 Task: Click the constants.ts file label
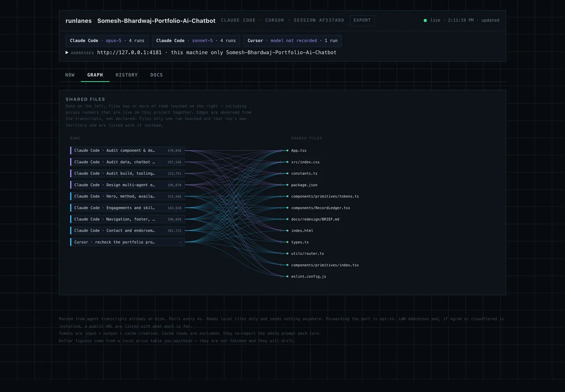pos(304,173)
